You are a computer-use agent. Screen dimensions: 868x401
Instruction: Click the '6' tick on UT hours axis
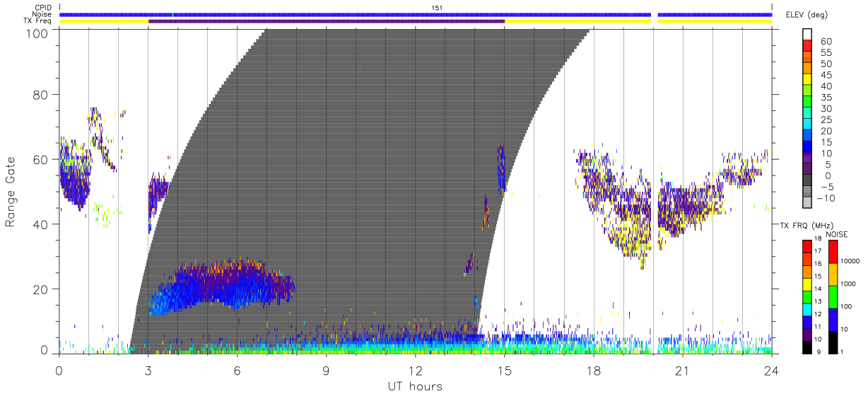[x=237, y=370]
